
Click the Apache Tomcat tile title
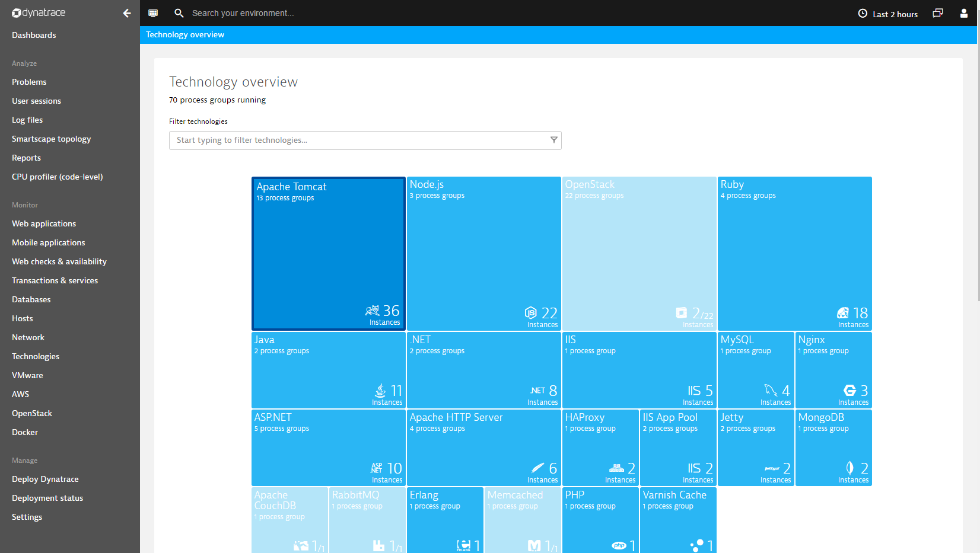pyautogui.click(x=291, y=187)
